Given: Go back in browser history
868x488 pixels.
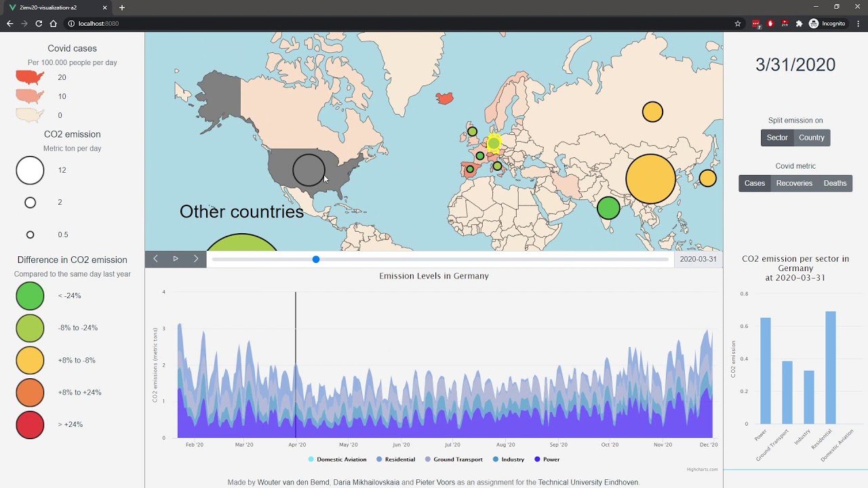Looking at the screenshot, I should click(9, 24).
